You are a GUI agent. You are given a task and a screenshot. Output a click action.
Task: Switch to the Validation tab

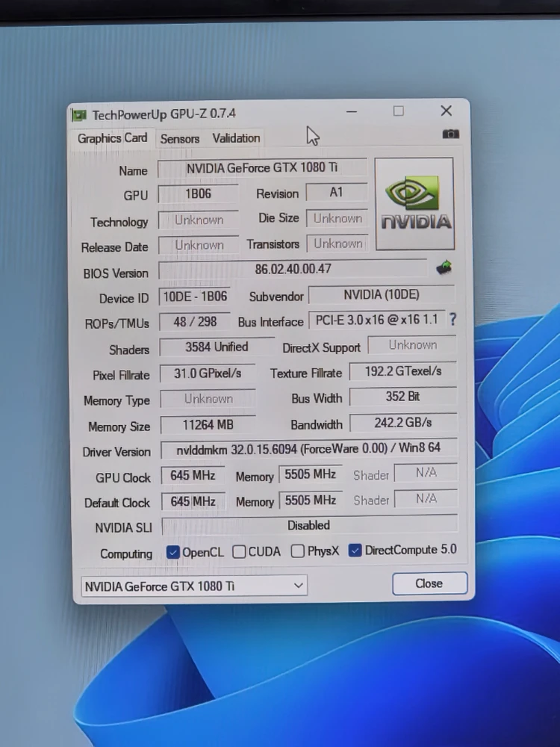(236, 138)
